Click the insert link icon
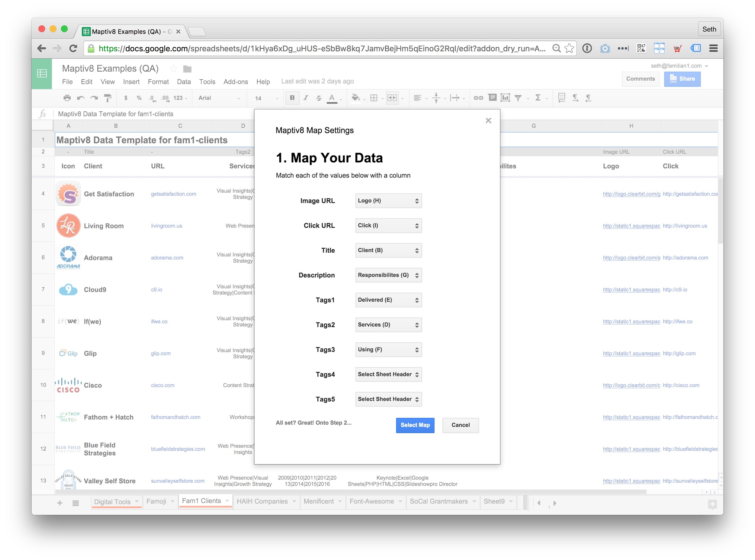The width and height of the screenshot is (755, 560). 478,98
